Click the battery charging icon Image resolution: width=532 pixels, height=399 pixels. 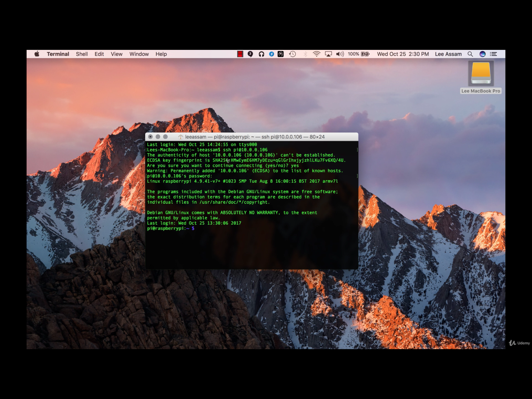tap(365, 54)
